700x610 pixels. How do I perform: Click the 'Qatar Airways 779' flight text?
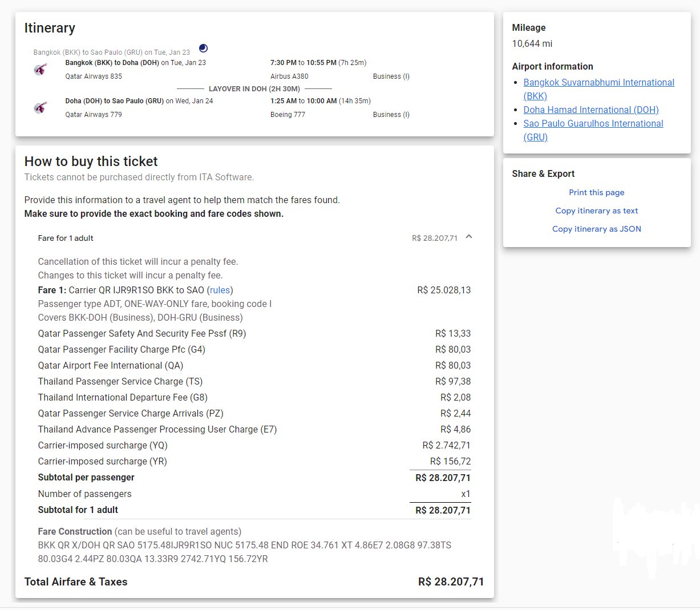pyautogui.click(x=94, y=115)
